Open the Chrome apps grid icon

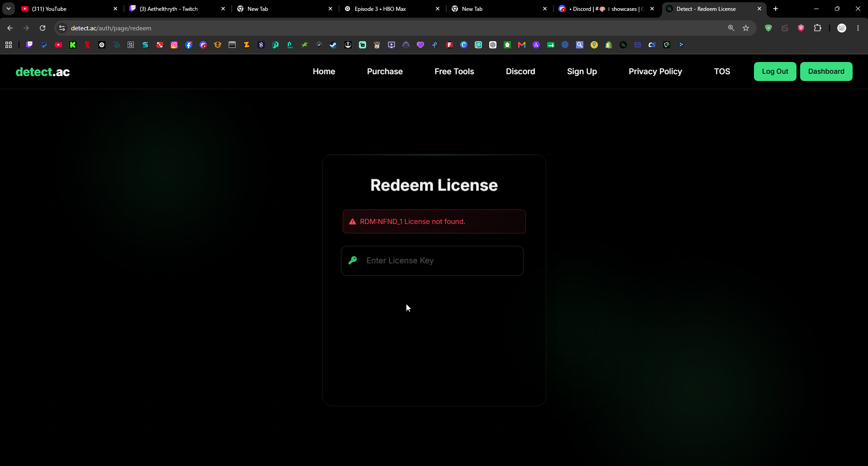[x=9, y=45]
